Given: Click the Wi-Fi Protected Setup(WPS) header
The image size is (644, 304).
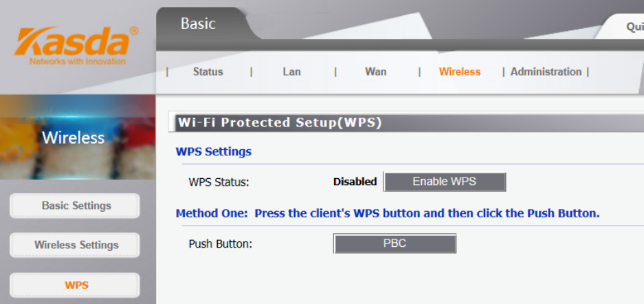Looking at the screenshot, I should click(279, 123).
